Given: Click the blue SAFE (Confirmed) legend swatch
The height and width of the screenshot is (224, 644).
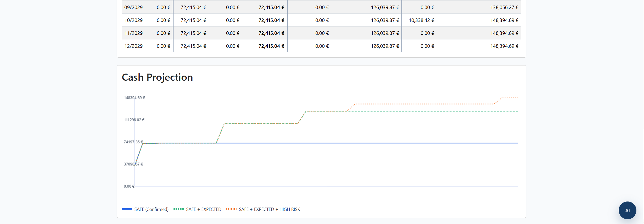Looking at the screenshot, I should pos(127,209).
